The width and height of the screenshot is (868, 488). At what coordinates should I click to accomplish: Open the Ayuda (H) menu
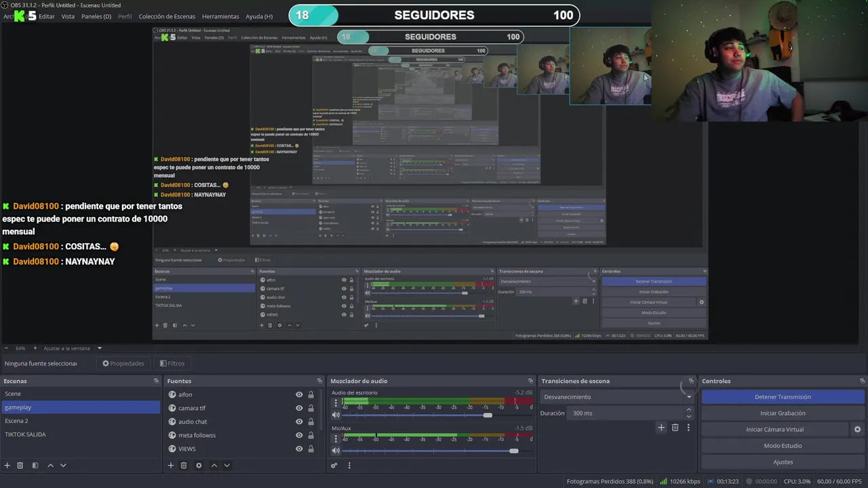tap(259, 16)
